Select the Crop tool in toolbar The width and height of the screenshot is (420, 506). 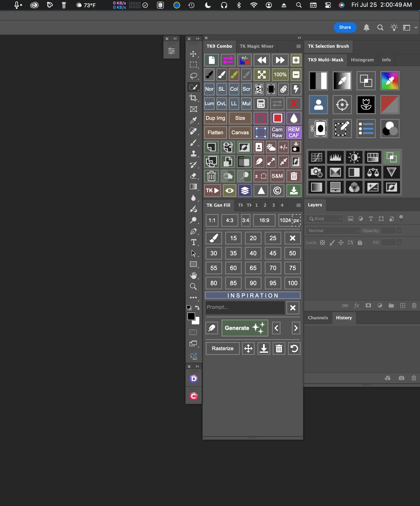193,98
